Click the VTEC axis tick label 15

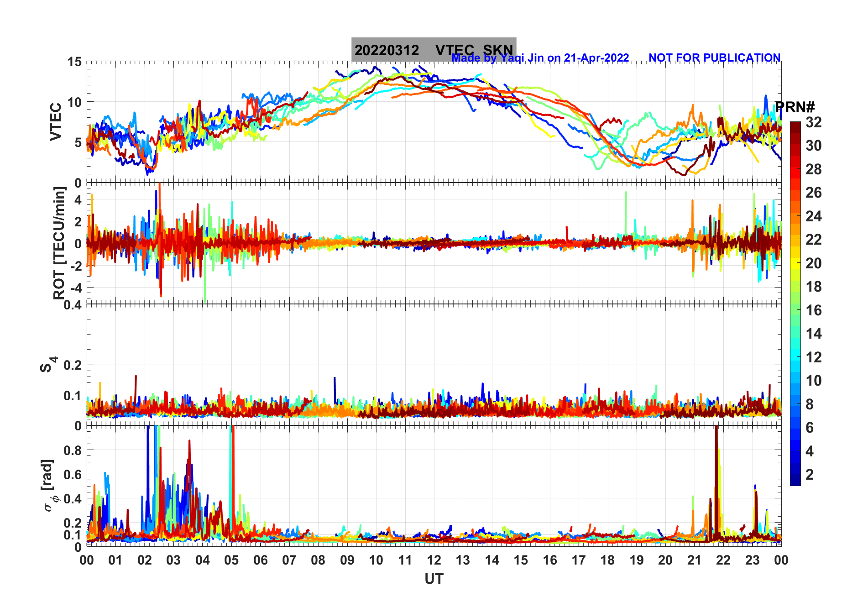click(x=74, y=62)
